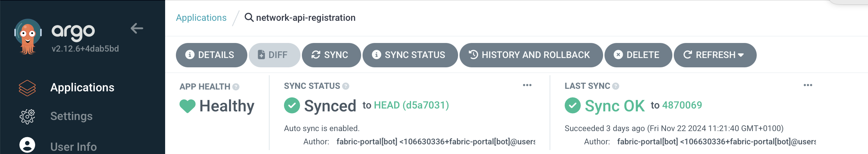Image resolution: width=868 pixels, height=154 pixels.
Task: Expand the Refresh dropdown arrow
Action: 741,55
